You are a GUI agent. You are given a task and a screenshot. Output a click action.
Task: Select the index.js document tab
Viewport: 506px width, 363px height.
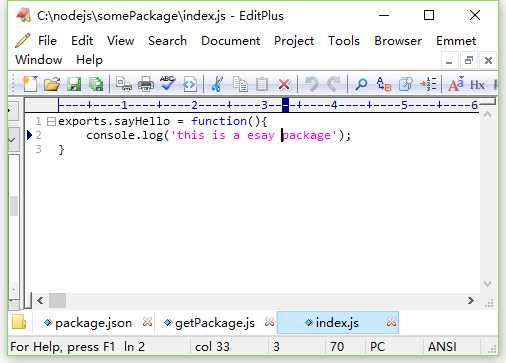[x=337, y=323]
